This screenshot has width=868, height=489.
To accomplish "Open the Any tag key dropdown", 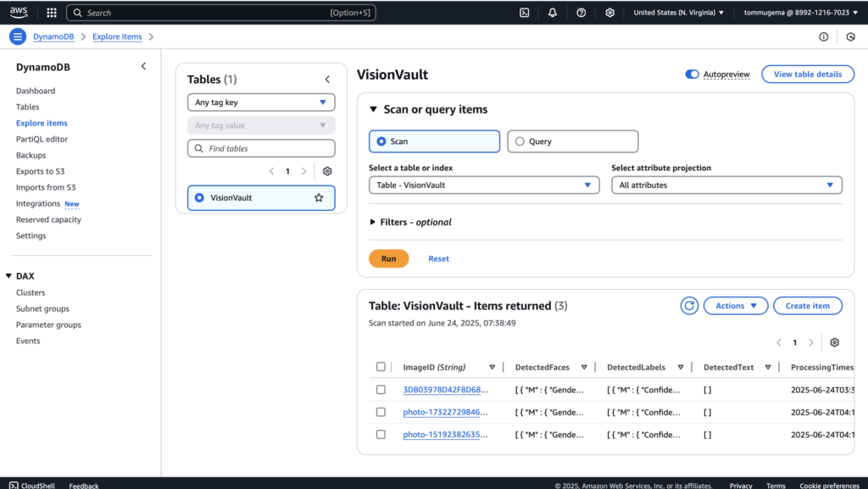I will (261, 103).
